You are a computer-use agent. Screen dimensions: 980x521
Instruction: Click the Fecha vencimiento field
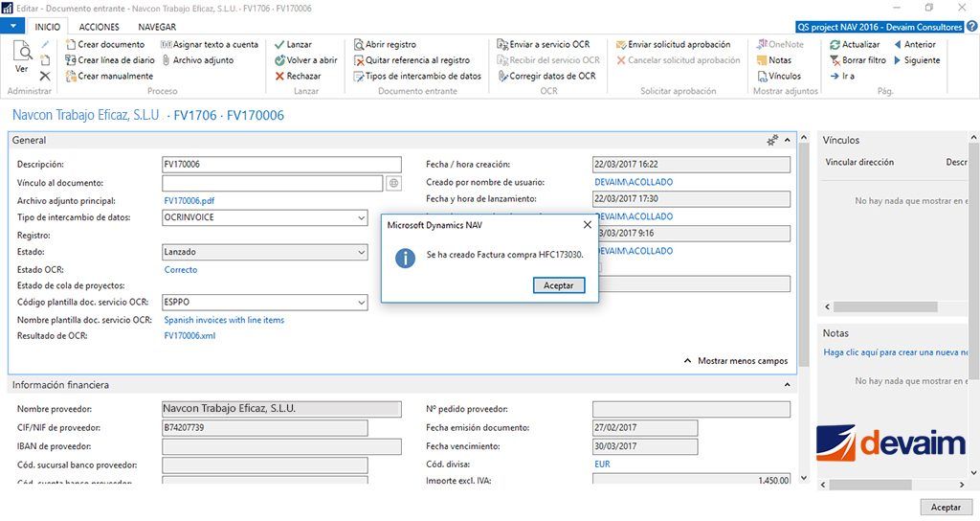tap(645, 446)
